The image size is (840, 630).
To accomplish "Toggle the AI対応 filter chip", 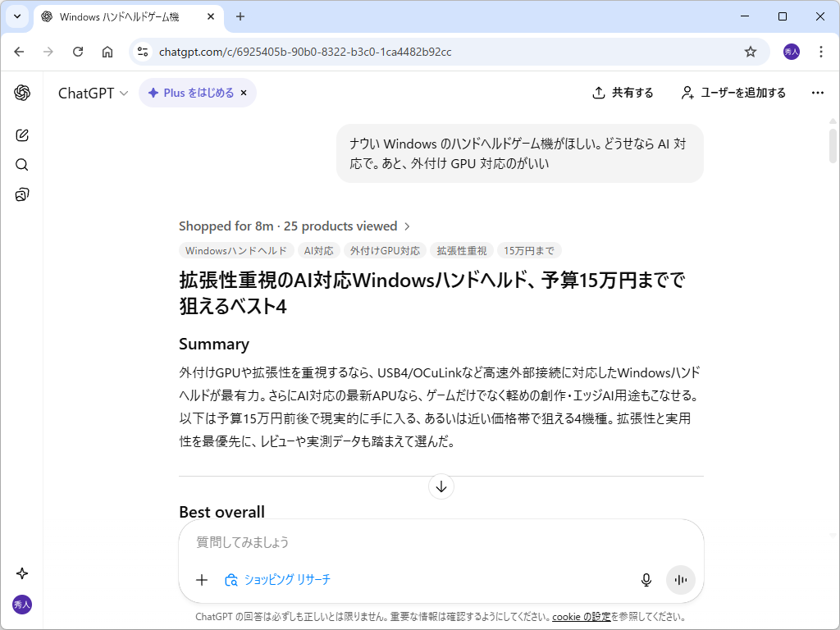I will (x=319, y=250).
